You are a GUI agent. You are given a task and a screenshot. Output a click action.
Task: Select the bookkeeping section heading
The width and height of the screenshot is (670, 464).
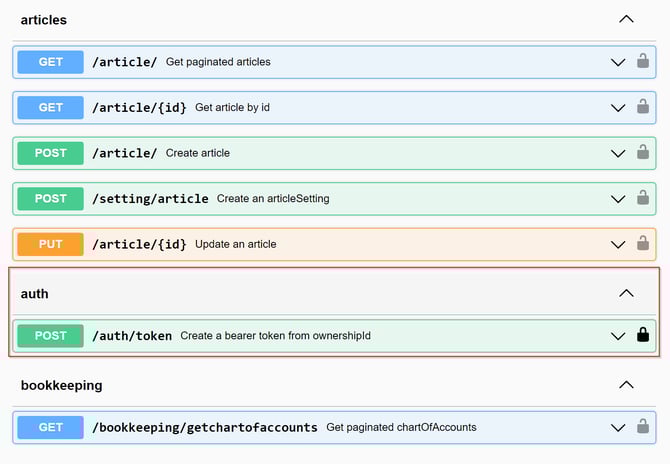tap(61, 385)
